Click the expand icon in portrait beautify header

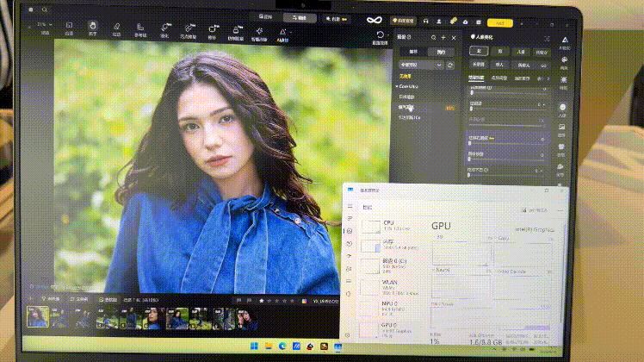coord(547,39)
